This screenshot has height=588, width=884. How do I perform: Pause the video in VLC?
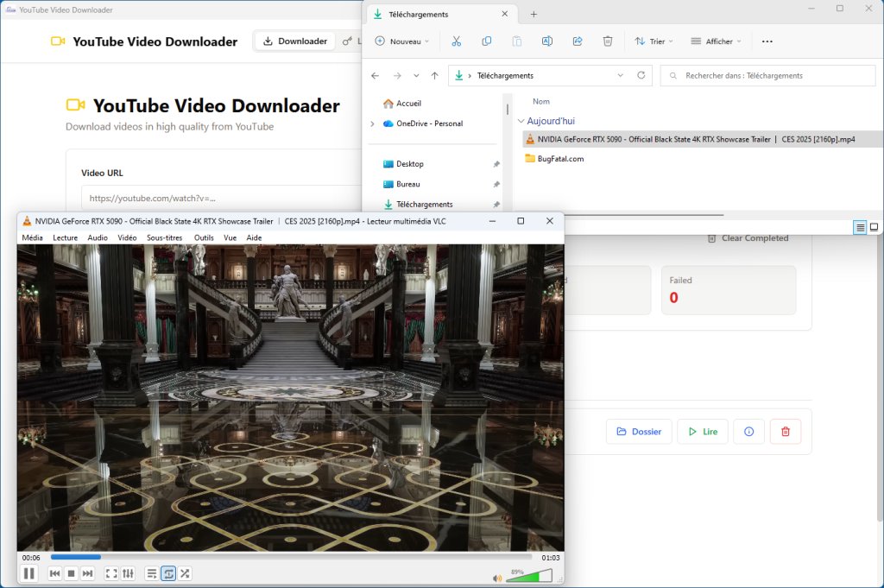pos(29,572)
